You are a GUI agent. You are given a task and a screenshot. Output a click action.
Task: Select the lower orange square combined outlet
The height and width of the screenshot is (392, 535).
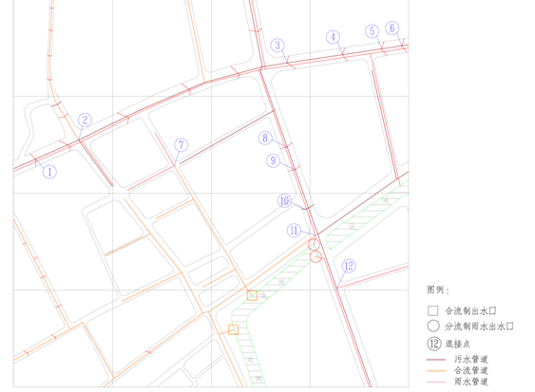234,329
